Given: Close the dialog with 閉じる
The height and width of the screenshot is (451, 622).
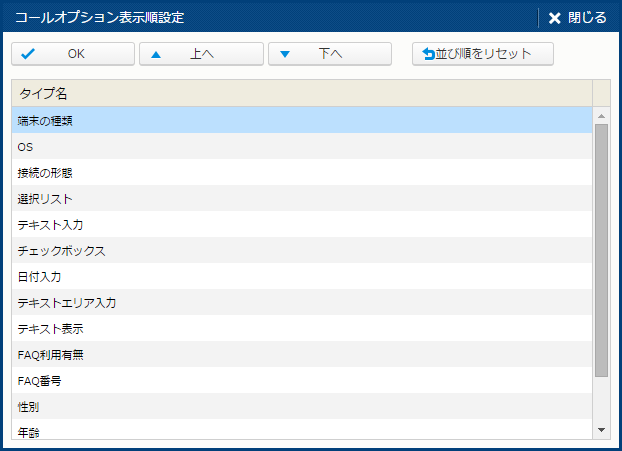Looking at the screenshot, I should pos(578,17).
